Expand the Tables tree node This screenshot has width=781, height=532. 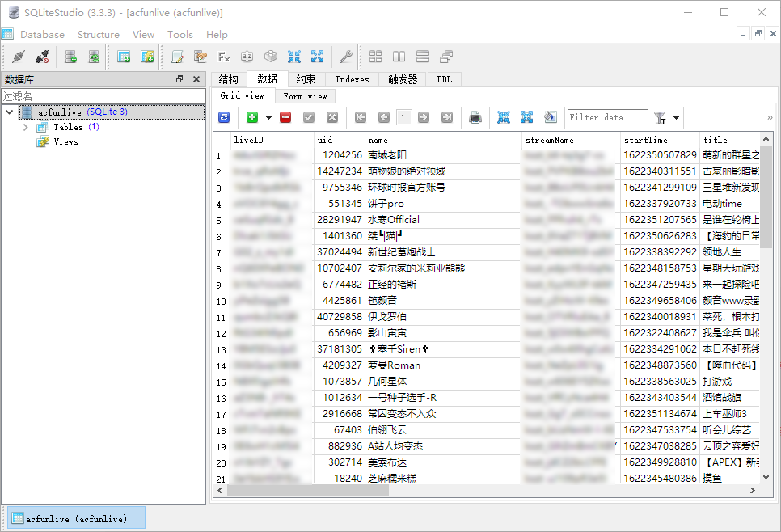coord(25,127)
